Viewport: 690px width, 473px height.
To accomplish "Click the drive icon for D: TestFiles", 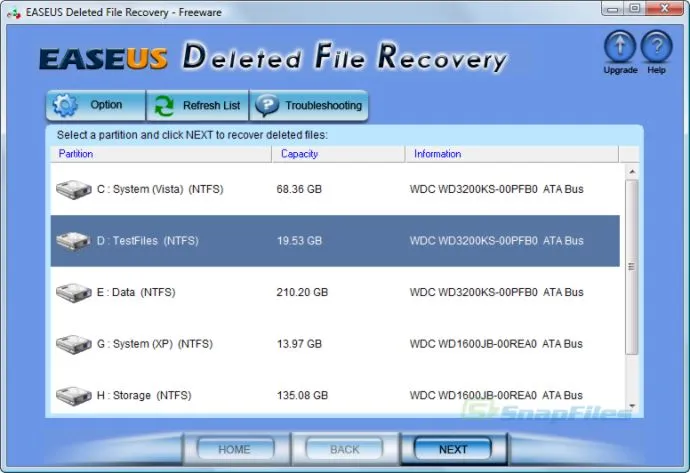I will pyautogui.click(x=73, y=241).
